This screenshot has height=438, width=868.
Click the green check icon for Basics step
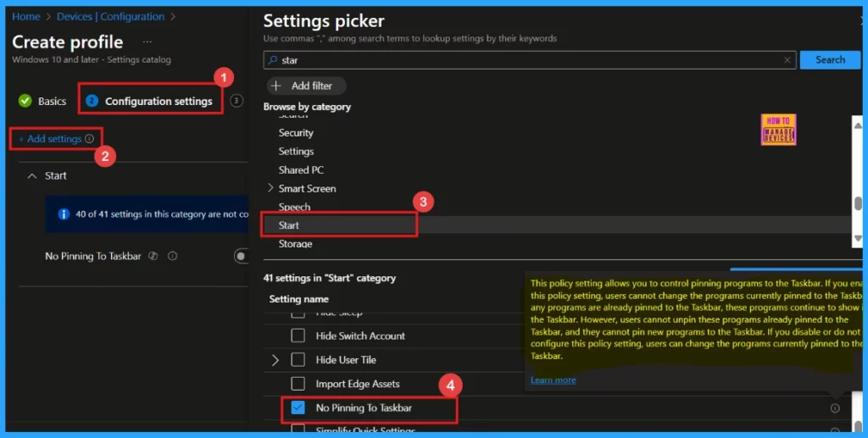(25, 101)
